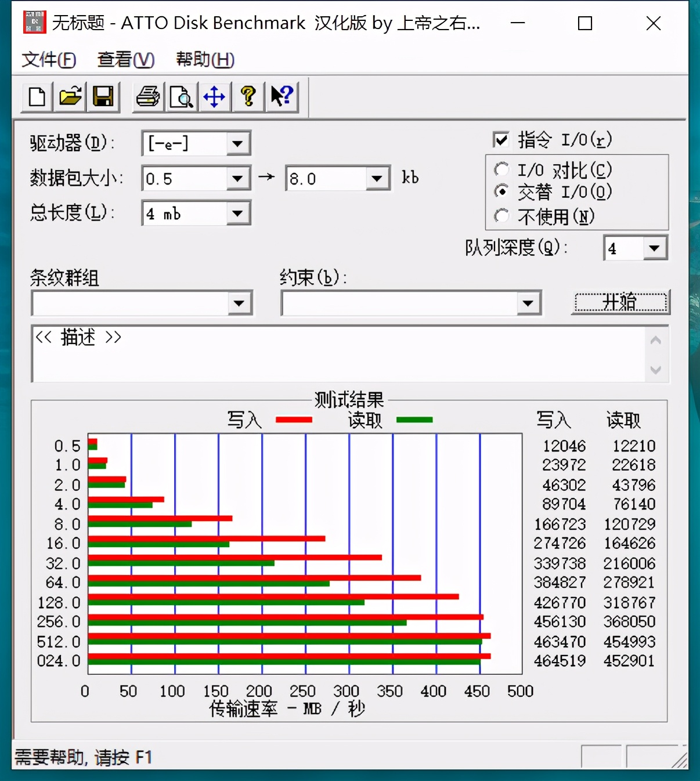Image resolution: width=700 pixels, height=781 pixels.
Task: Click the description box scroll up arrow
Action: point(656,341)
